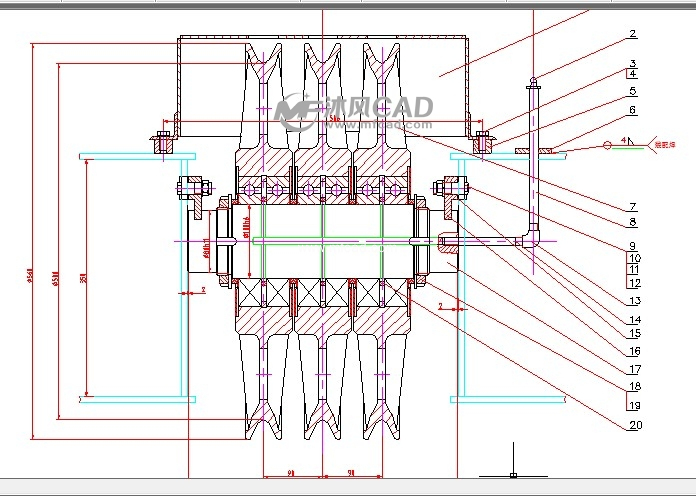Click the boxed part number 12
Screen dimensions: 696x496
[x=632, y=283]
